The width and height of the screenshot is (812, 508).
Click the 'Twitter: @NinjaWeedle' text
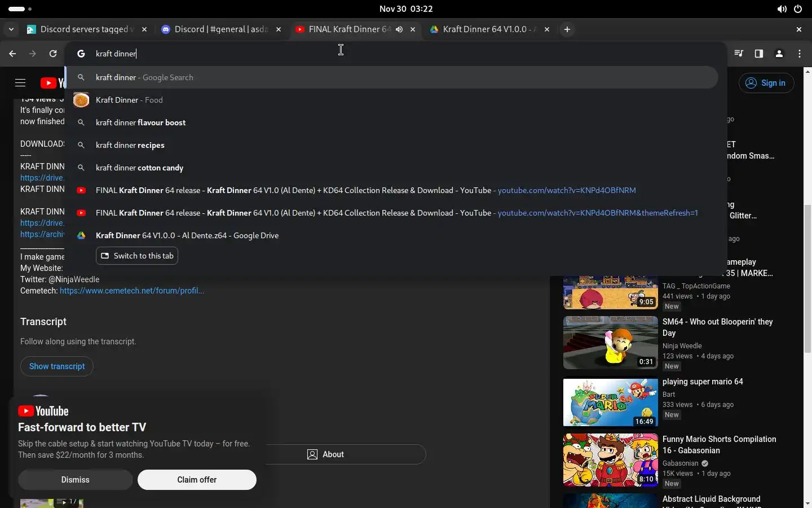[60, 279]
